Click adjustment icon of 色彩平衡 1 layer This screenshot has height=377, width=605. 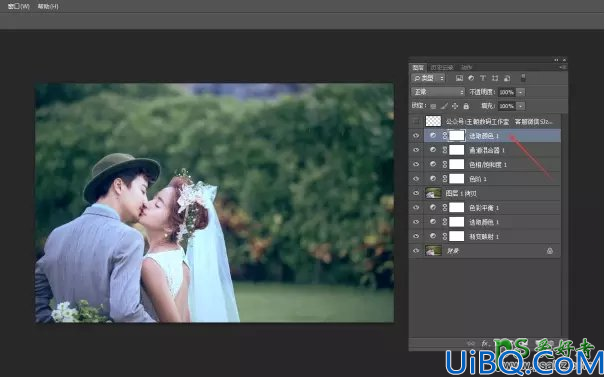click(x=433, y=208)
